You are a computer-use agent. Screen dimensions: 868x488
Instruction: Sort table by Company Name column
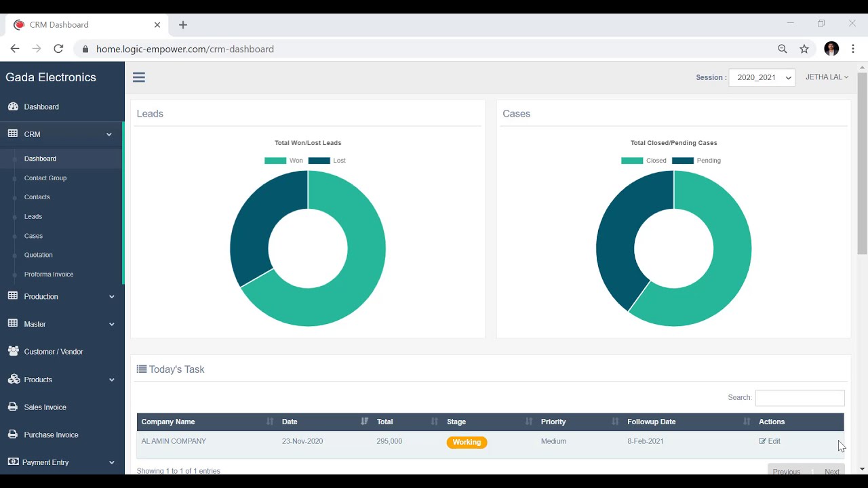click(x=207, y=422)
